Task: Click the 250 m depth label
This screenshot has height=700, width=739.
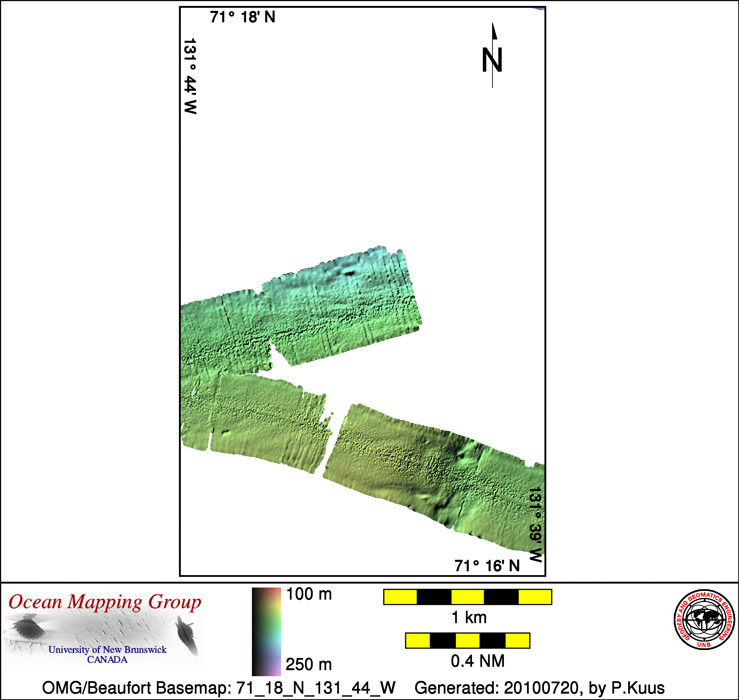Action: 309,664
